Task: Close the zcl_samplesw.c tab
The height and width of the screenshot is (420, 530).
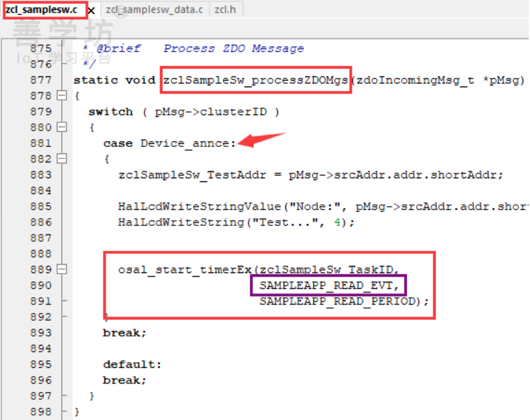Action: 91,11
